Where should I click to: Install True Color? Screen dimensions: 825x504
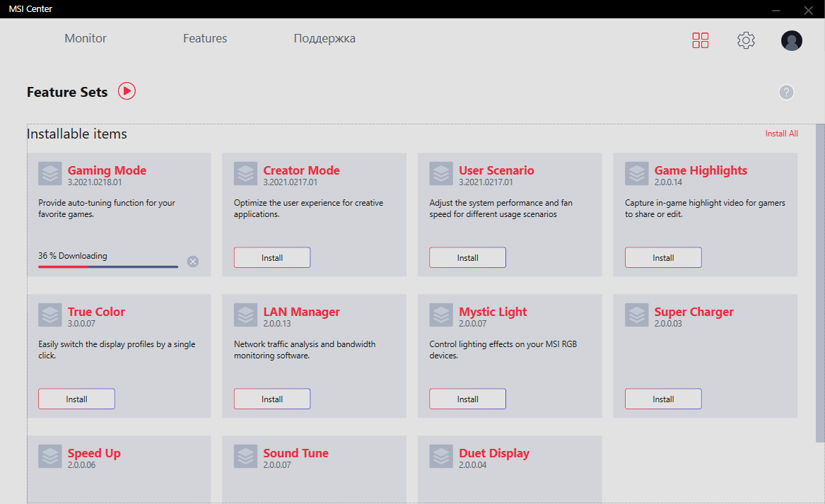tap(76, 399)
